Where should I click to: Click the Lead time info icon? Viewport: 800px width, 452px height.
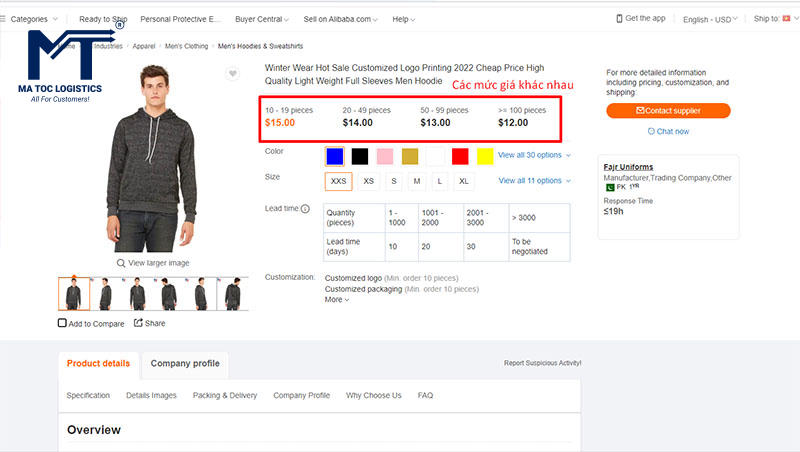[x=305, y=208]
